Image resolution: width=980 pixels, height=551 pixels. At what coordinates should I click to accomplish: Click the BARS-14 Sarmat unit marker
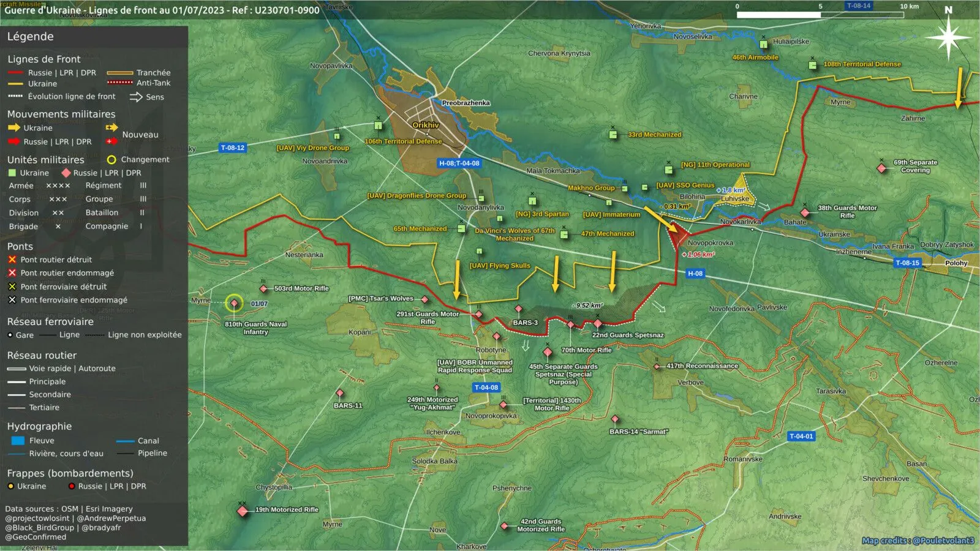[615, 419]
